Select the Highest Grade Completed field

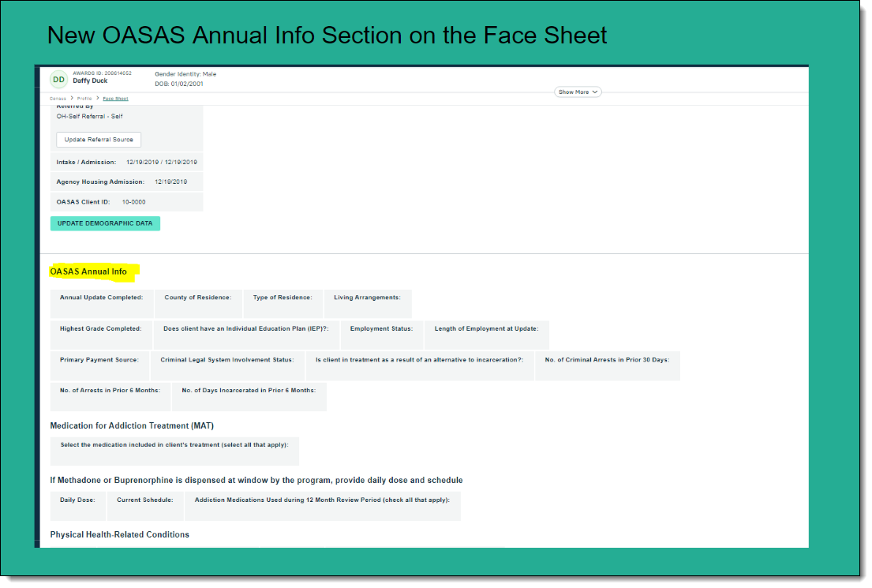[101, 335]
